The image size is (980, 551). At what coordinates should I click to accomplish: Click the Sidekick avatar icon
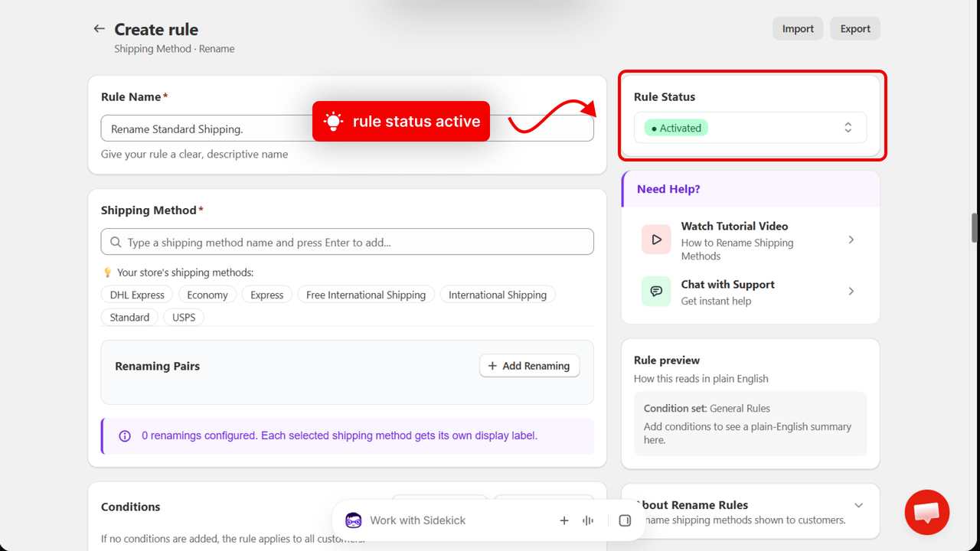[353, 520]
